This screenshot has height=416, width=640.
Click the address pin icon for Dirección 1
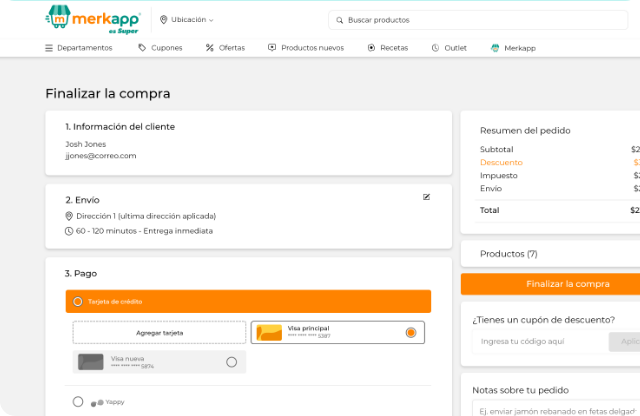pos(69,216)
